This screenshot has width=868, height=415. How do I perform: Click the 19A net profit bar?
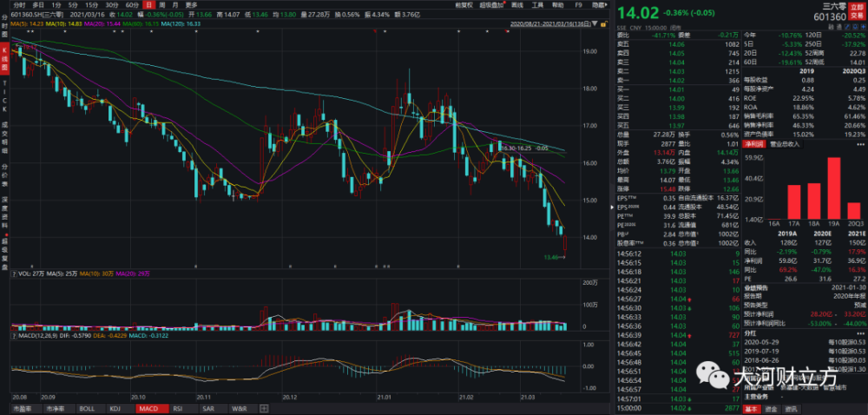tap(833, 188)
